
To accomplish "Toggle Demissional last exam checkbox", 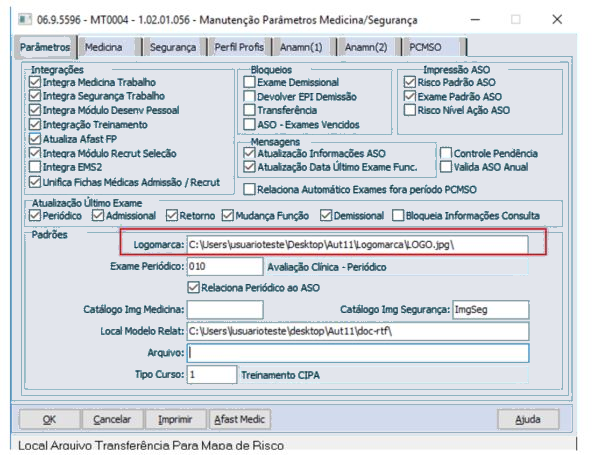I will point(326,216).
